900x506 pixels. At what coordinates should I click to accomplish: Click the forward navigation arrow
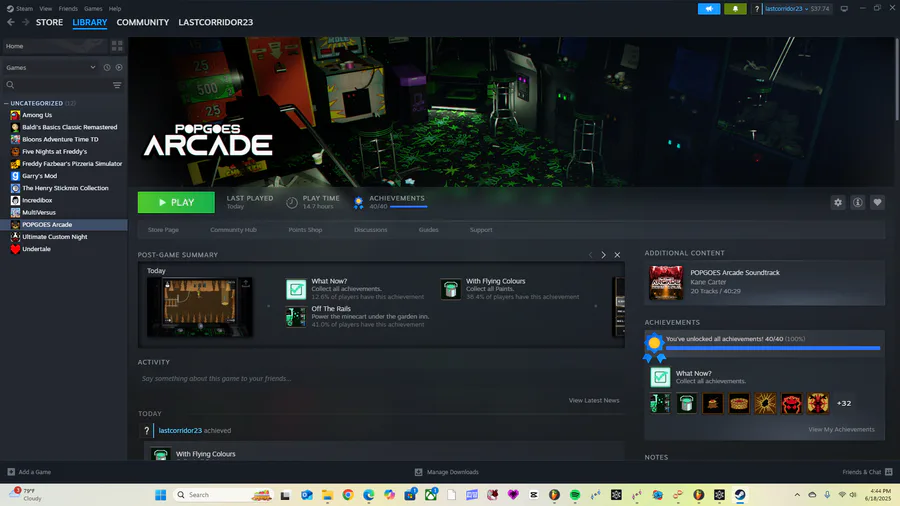click(x=25, y=22)
